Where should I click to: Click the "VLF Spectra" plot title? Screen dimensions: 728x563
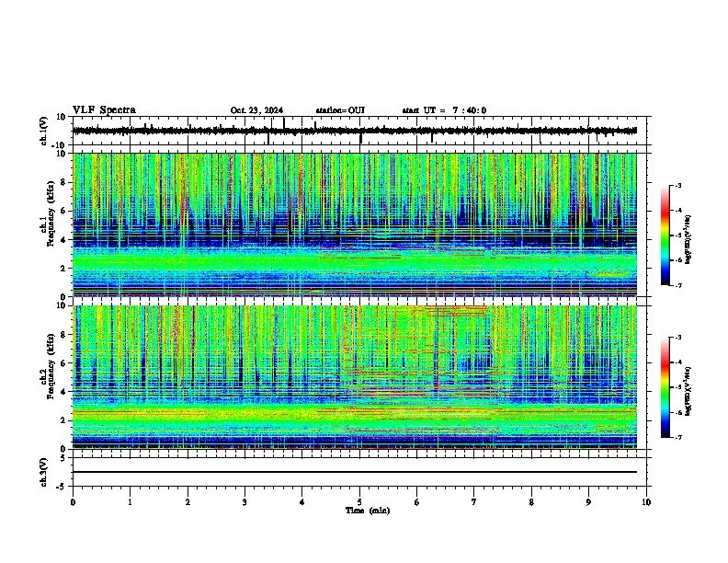tap(104, 110)
